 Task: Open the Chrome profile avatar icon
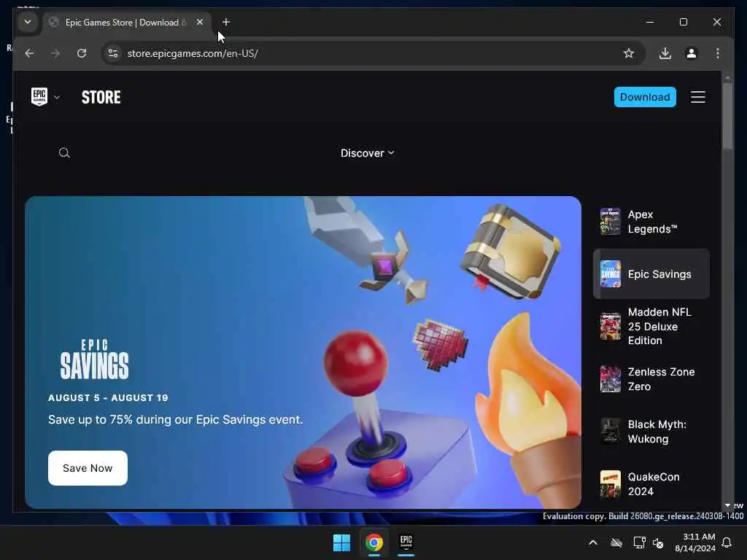(692, 53)
